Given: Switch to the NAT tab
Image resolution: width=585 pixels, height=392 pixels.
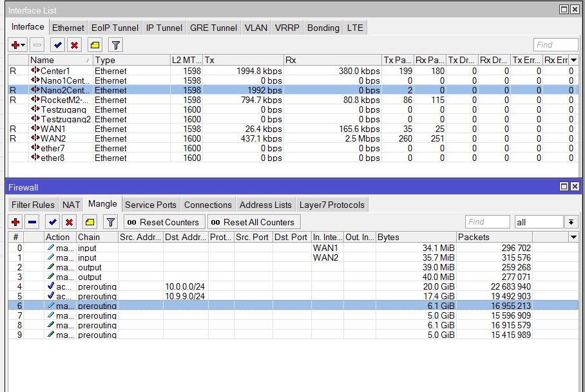Looking at the screenshot, I should [71, 205].
